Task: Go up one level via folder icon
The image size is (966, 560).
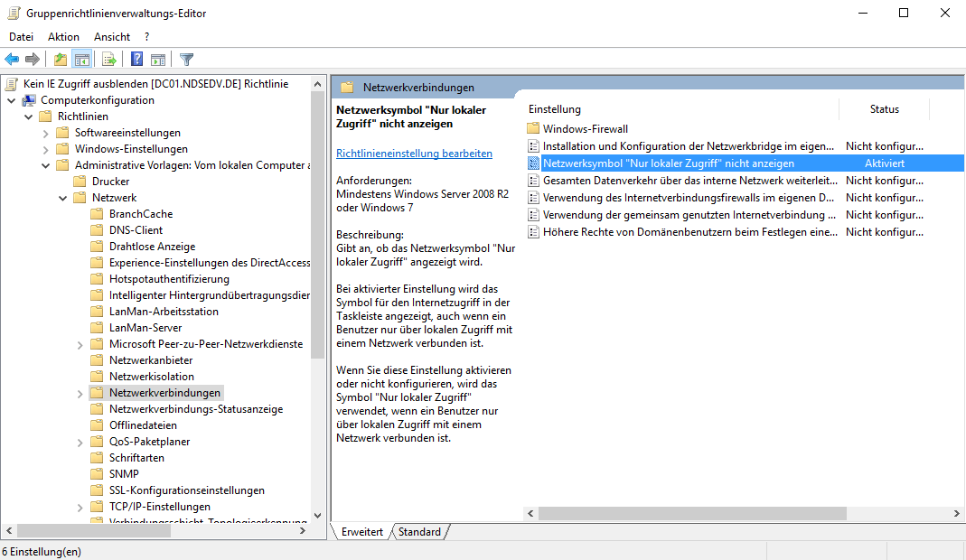Action: pos(60,60)
